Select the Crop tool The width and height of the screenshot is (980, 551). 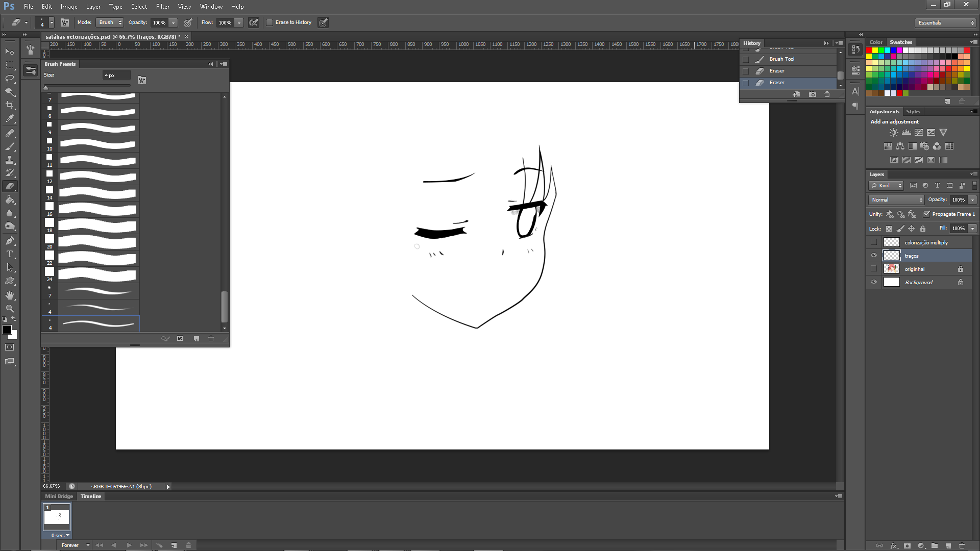[x=10, y=105]
